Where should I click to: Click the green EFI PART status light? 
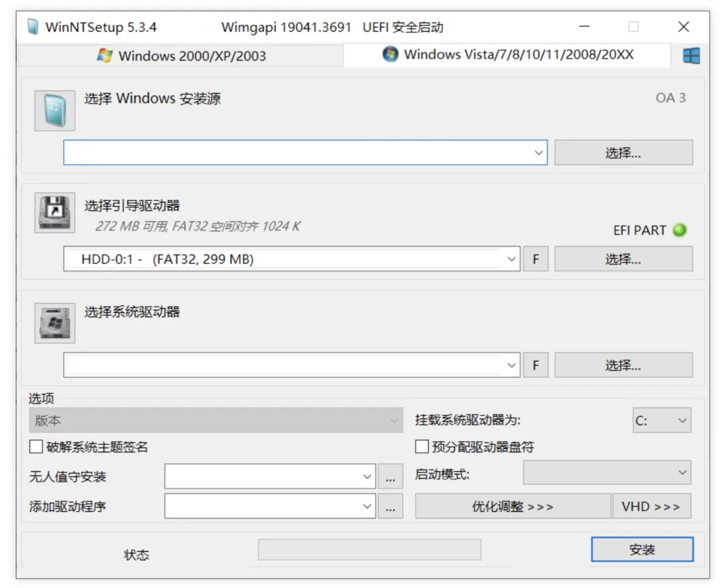[679, 230]
